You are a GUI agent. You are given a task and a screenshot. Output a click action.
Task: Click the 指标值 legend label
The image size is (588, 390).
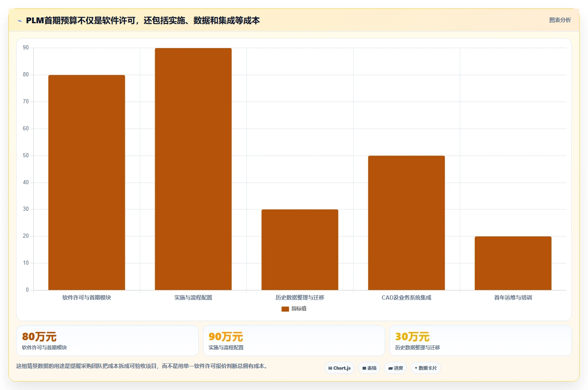point(299,309)
